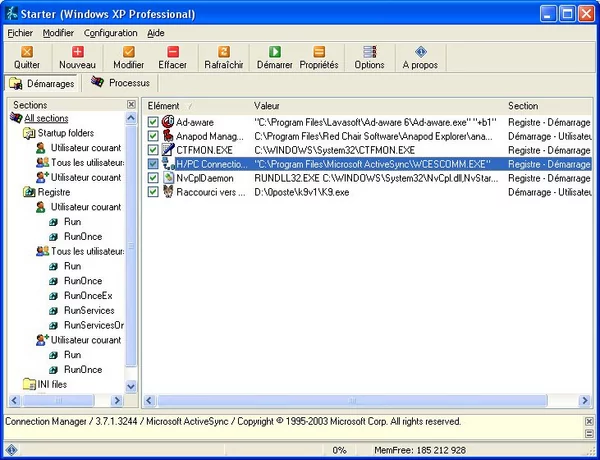Open the Aide menu
This screenshot has height=460, width=600.
point(156,33)
